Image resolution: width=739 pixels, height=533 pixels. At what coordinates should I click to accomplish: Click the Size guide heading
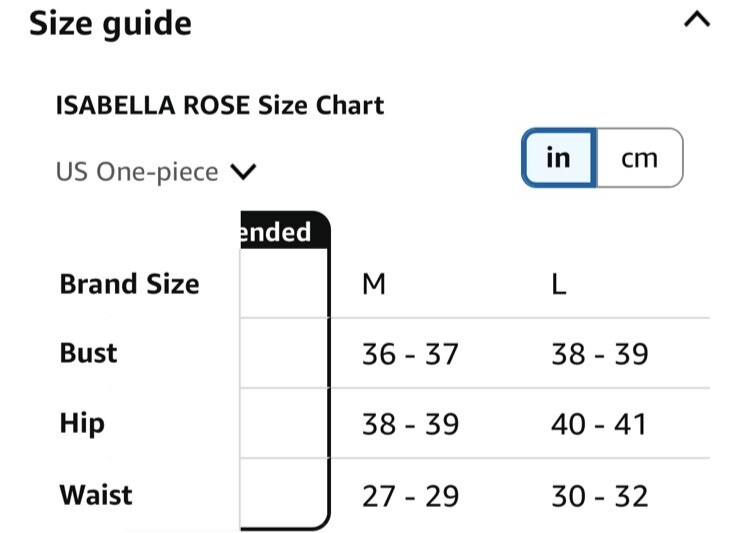click(110, 24)
